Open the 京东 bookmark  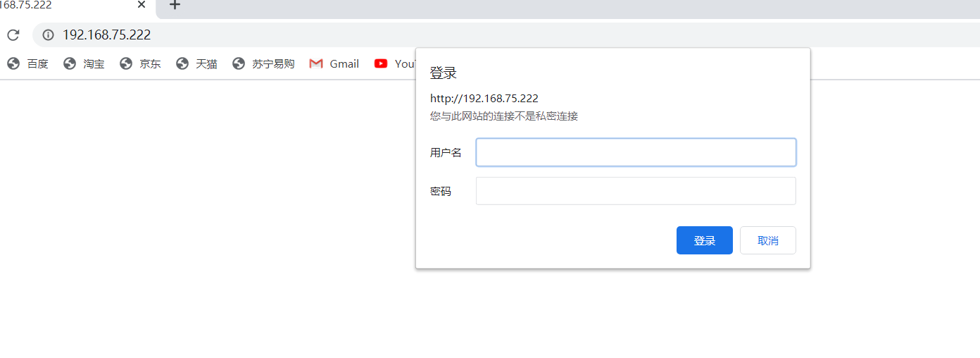coord(141,63)
